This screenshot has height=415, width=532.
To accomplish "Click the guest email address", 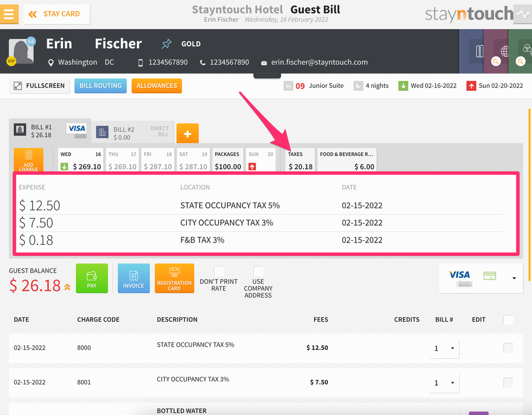I will tap(319, 63).
